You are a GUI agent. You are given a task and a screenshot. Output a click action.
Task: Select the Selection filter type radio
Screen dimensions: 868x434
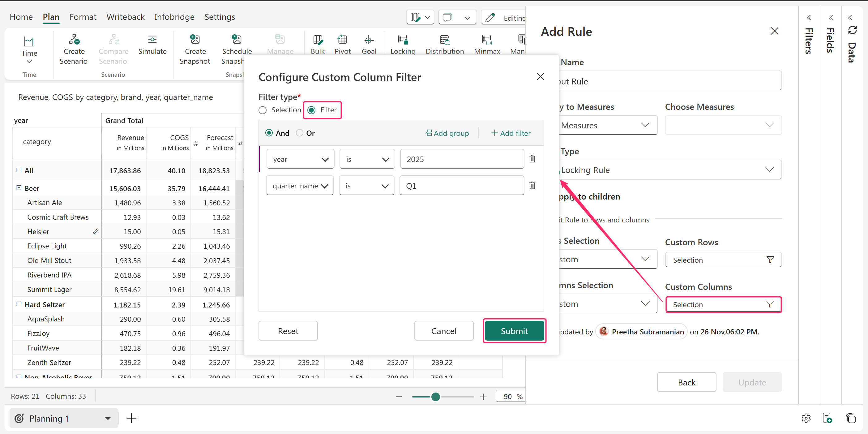click(x=263, y=110)
